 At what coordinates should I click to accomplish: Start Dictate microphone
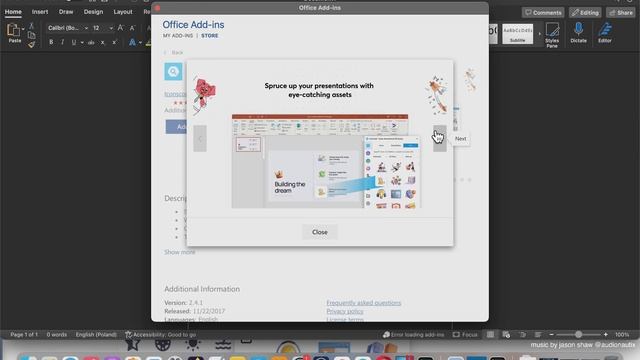[x=578, y=33]
